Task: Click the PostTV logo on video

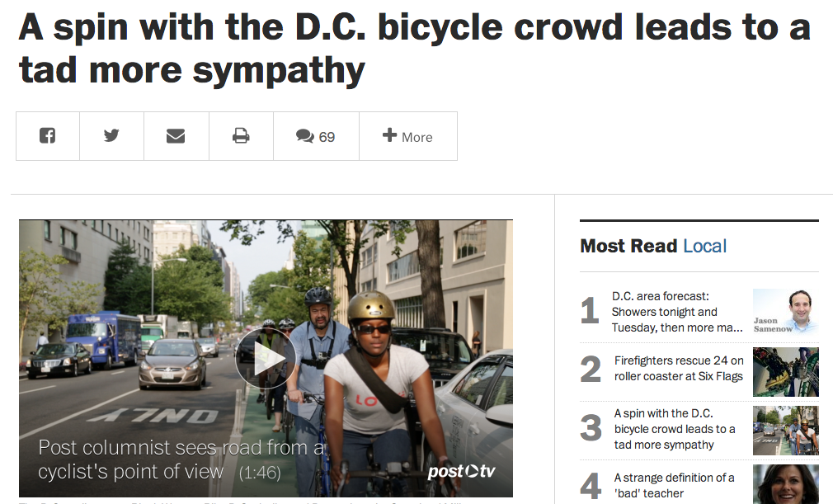Action: click(x=461, y=472)
